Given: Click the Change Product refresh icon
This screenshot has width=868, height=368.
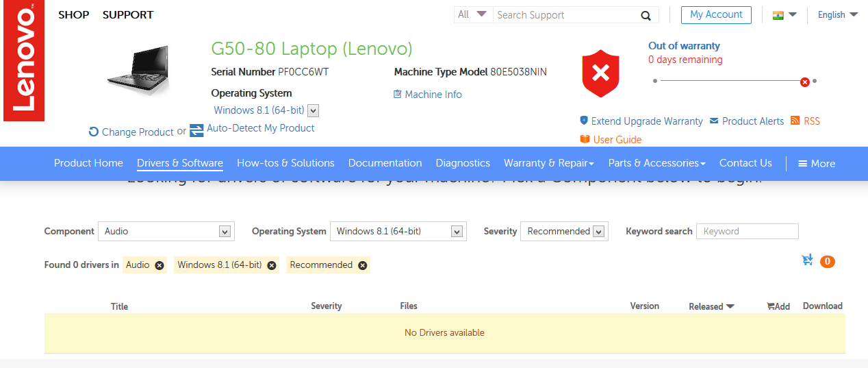Looking at the screenshot, I should tap(94, 132).
